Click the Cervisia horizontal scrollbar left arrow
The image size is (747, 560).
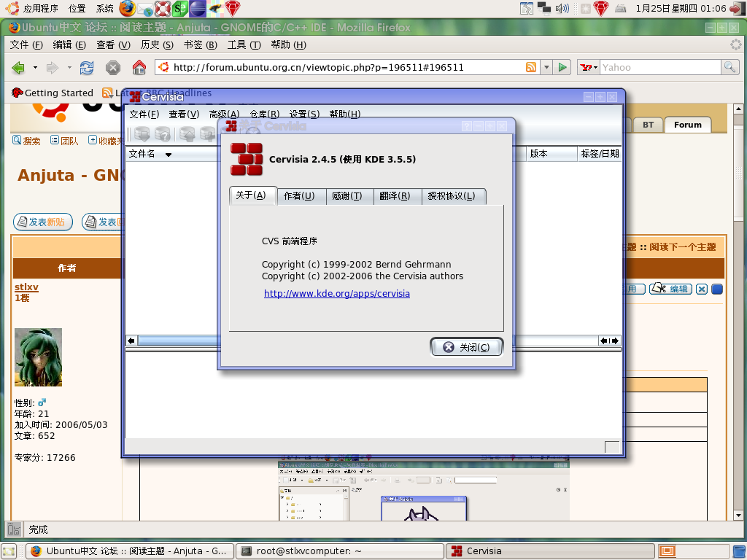click(131, 341)
